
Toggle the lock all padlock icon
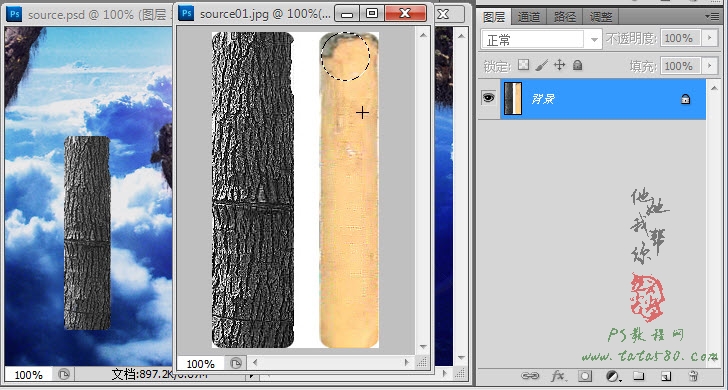pyautogui.click(x=578, y=65)
